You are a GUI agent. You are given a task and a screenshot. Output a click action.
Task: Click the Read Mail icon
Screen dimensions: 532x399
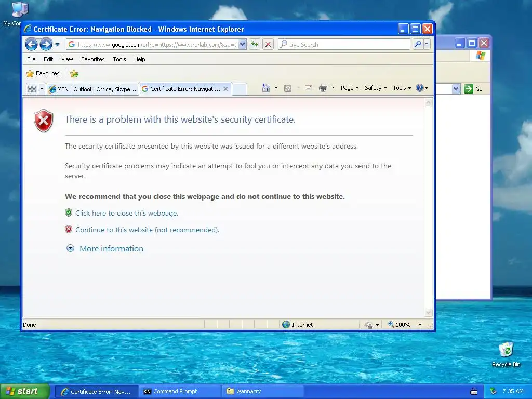click(x=309, y=88)
